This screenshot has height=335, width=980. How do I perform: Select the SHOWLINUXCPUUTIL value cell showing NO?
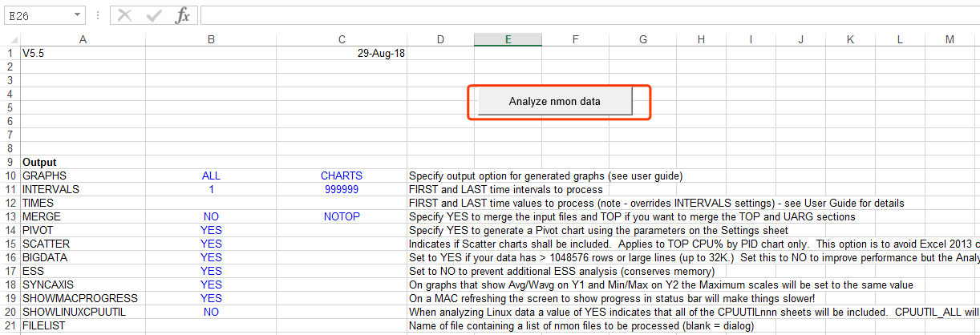pyautogui.click(x=211, y=312)
